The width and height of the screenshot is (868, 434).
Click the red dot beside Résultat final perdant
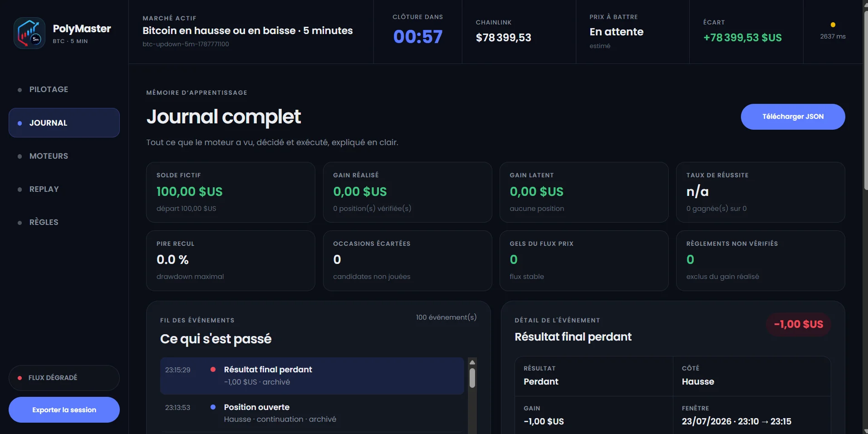click(x=213, y=369)
